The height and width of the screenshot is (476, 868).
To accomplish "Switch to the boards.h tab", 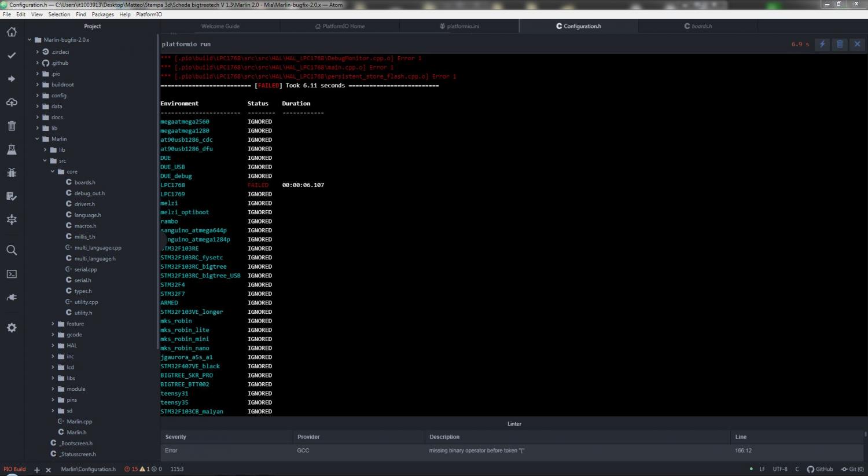I will point(698,26).
